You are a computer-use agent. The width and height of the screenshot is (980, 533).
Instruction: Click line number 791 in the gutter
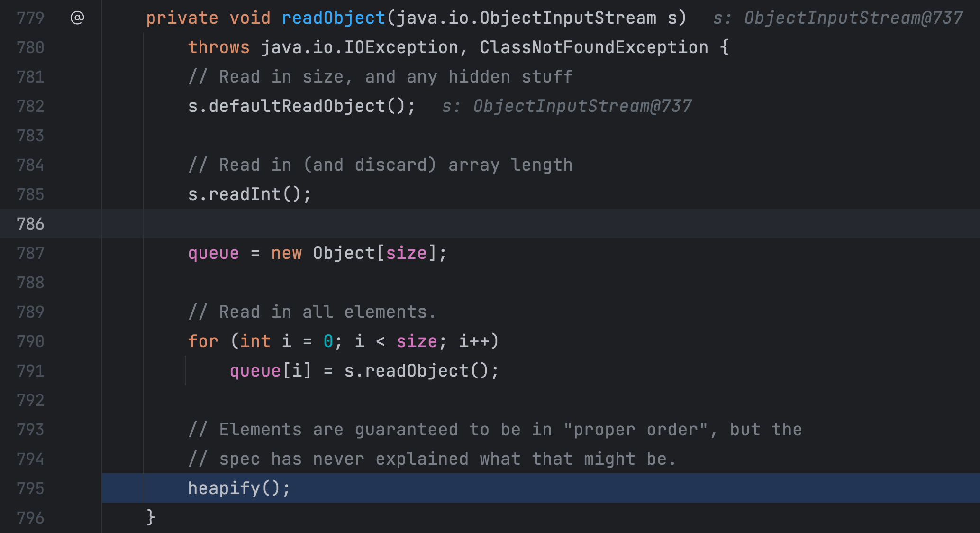(x=30, y=371)
